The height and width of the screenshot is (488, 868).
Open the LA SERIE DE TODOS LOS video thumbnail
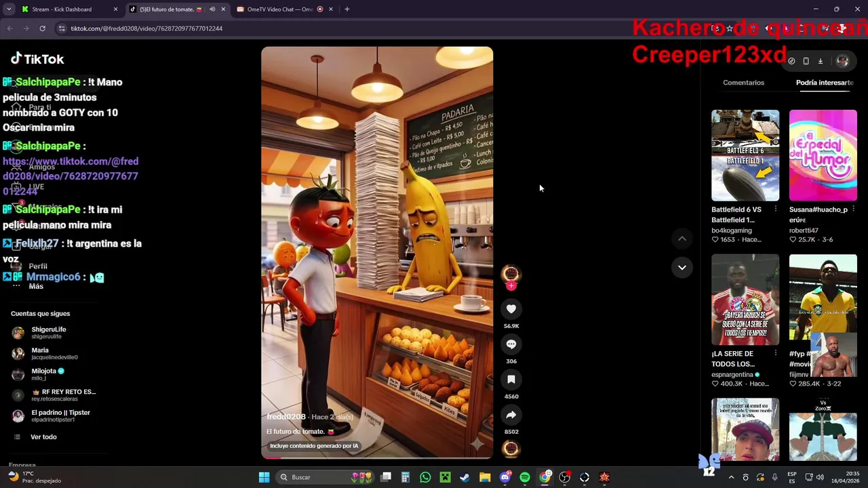click(745, 300)
